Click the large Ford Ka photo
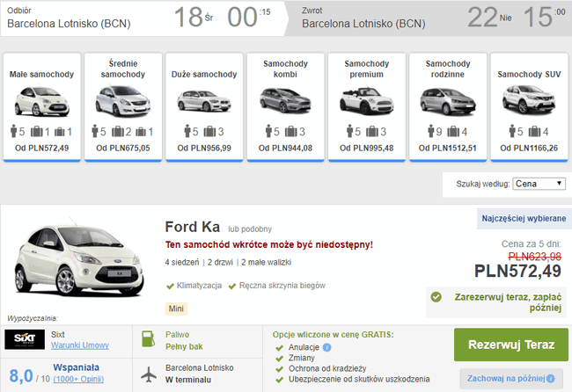The width and height of the screenshot is (572, 392). pos(79,256)
